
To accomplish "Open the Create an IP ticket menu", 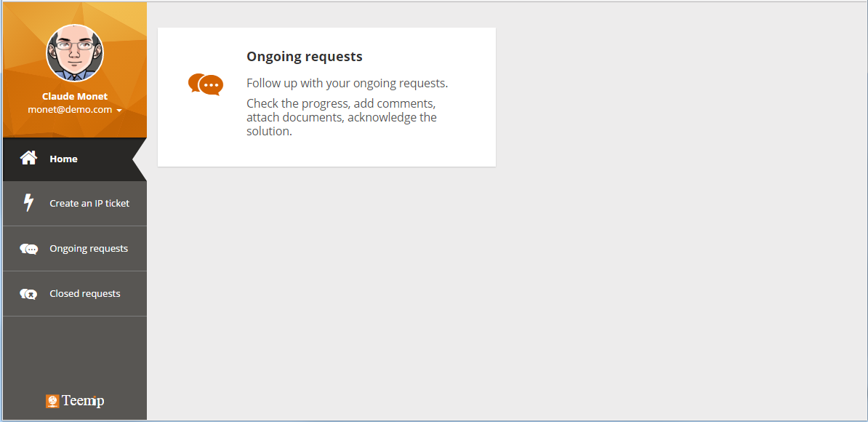I will coord(89,204).
